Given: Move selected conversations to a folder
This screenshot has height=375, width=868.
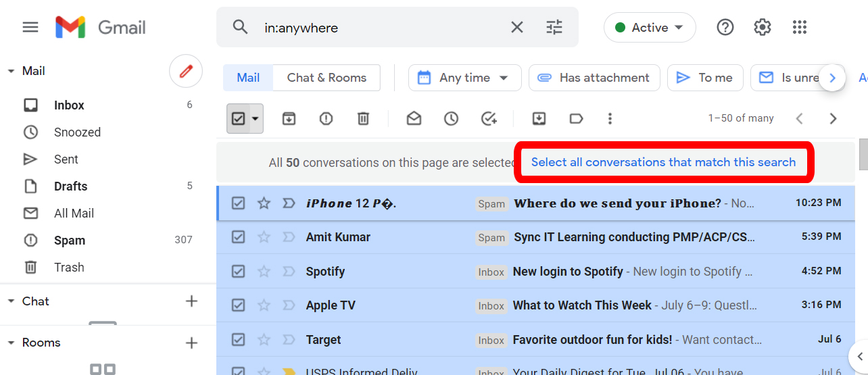Looking at the screenshot, I should click(539, 118).
